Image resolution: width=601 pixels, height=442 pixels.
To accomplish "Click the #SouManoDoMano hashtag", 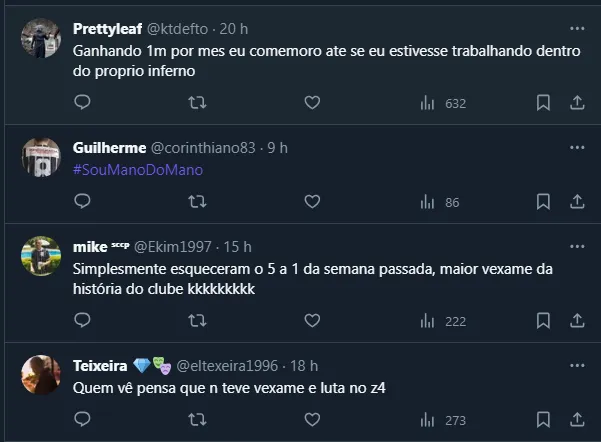I will click(x=138, y=169).
